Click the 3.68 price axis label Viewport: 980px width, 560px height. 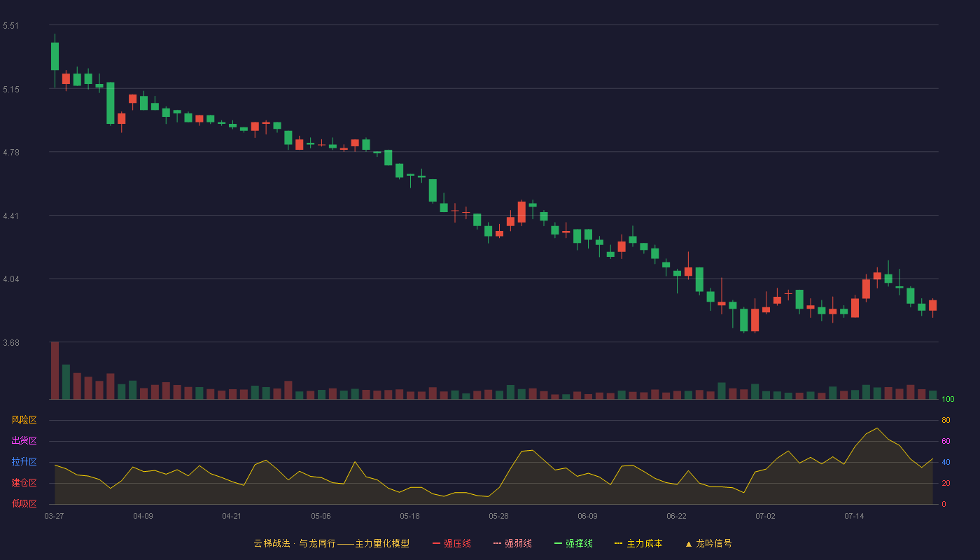click(11, 343)
